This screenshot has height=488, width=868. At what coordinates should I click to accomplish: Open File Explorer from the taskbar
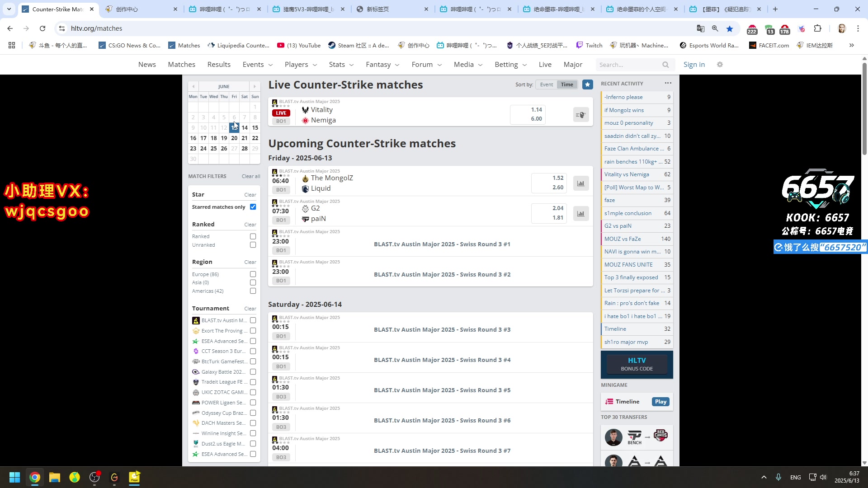pyautogui.click(x=55, y=477)
